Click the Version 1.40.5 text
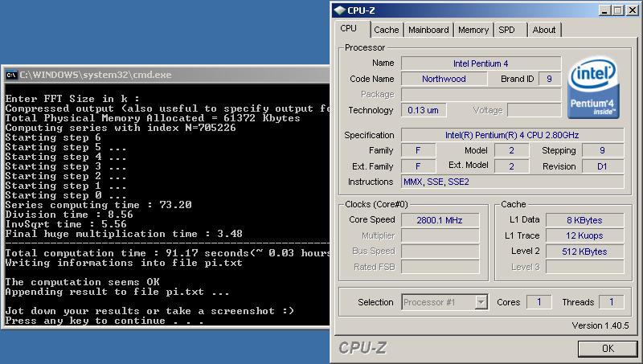 point(600,325)
